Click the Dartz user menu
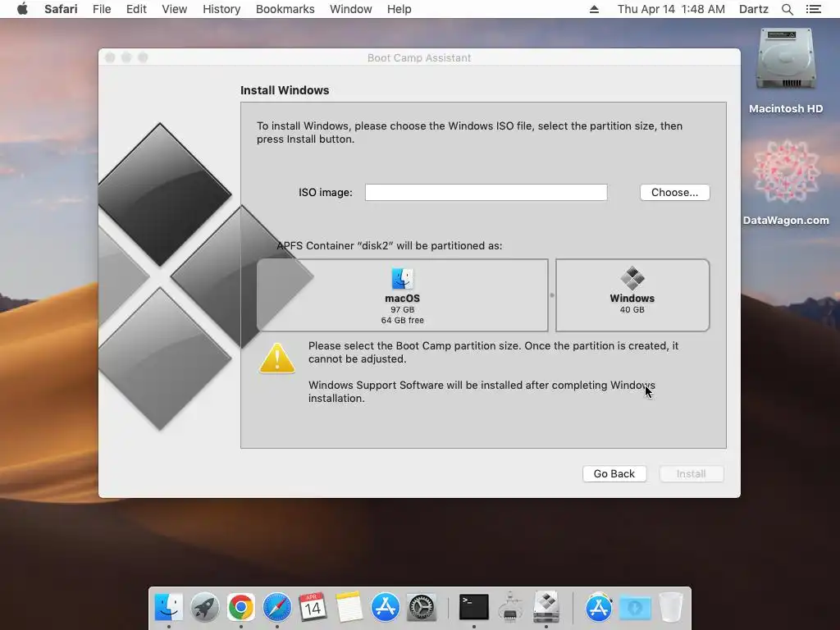This screenshot has width=840, height=630. (x=753, y=9)
